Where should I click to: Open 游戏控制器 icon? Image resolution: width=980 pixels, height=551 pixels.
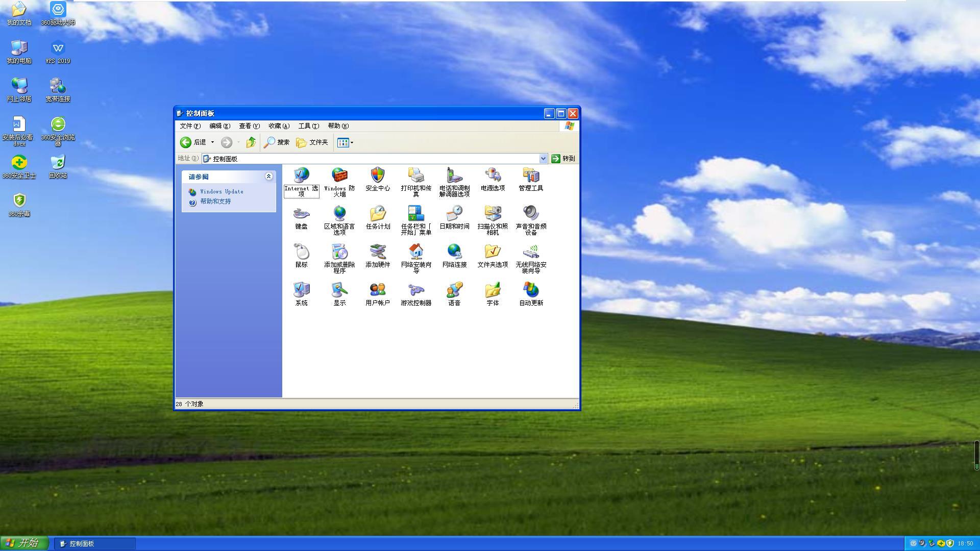[416, 294]
